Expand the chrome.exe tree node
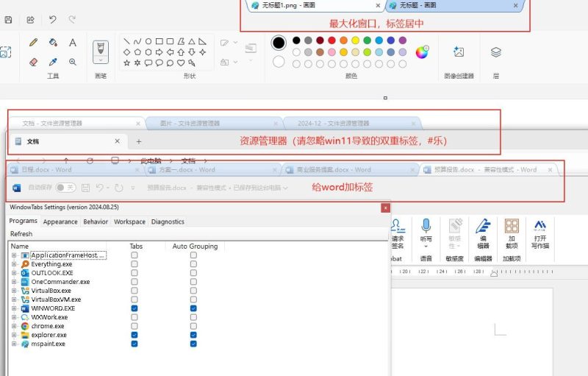 (x=14, y=326)
